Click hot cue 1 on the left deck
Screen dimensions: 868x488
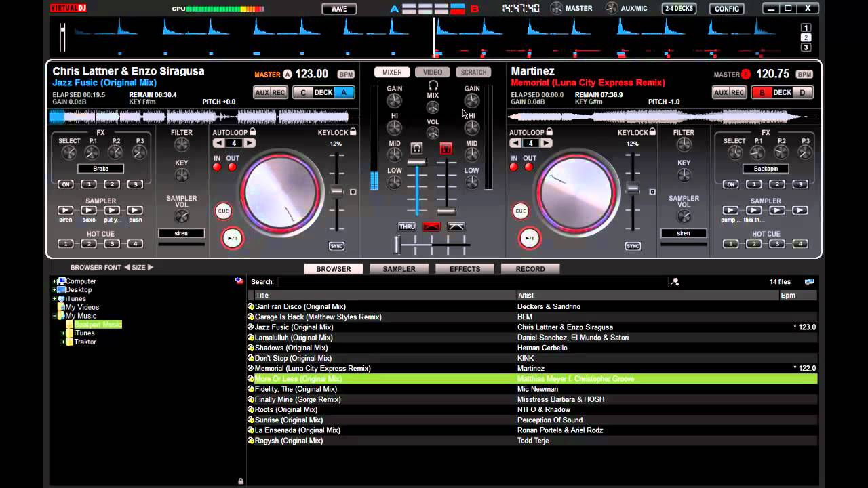pyautogui.click(x=66, y=244)
